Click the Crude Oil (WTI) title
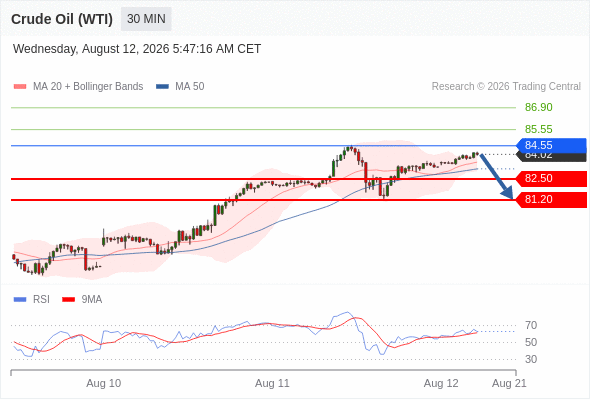590x400 pixels. pyautogui.click(x=62, y=19)
